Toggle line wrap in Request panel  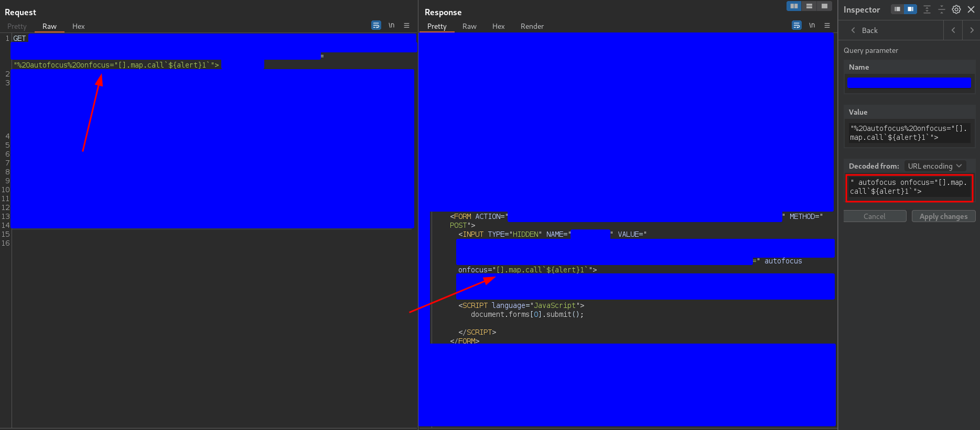point(376,25)
